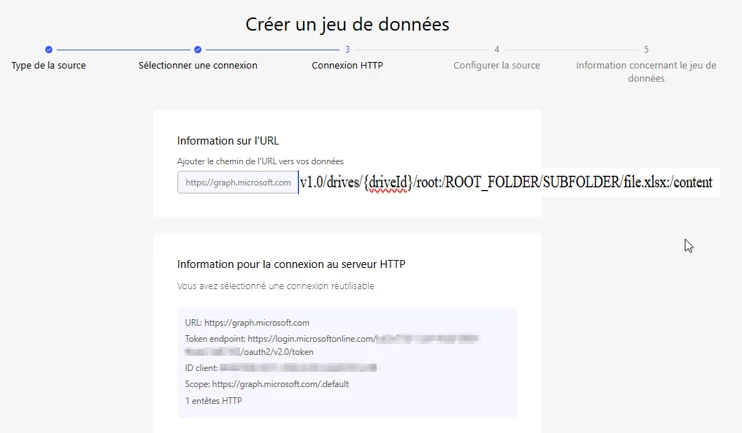Click the 'Scope: https://graph.microsoft.com/.default' line
742x433 pixels.
pyautogui.click(x=267, y=384)
